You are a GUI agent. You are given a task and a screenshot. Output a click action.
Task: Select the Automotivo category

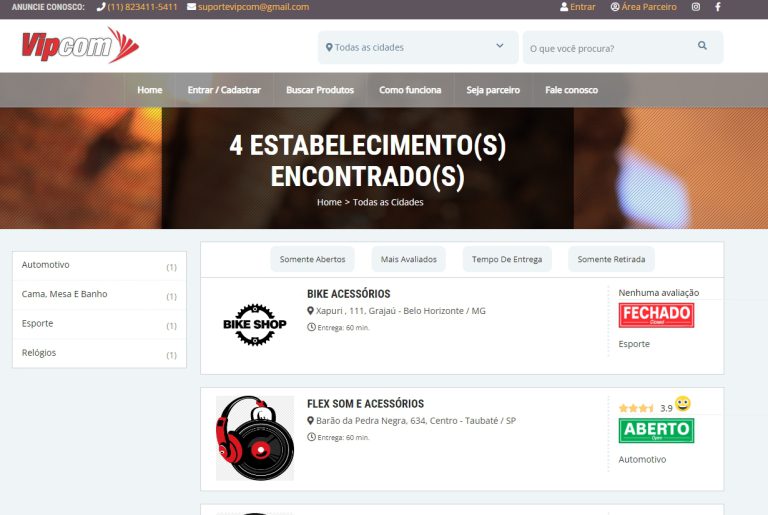(x=46, y=265)
